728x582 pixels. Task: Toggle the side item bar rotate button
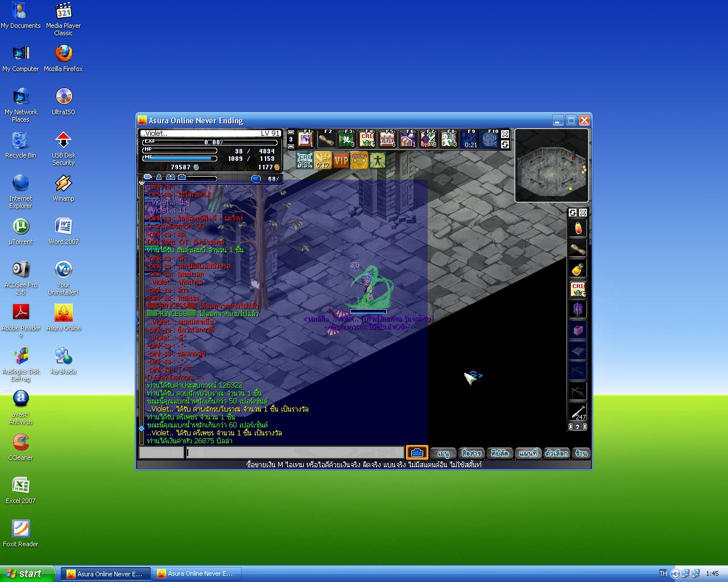(573, 213)
